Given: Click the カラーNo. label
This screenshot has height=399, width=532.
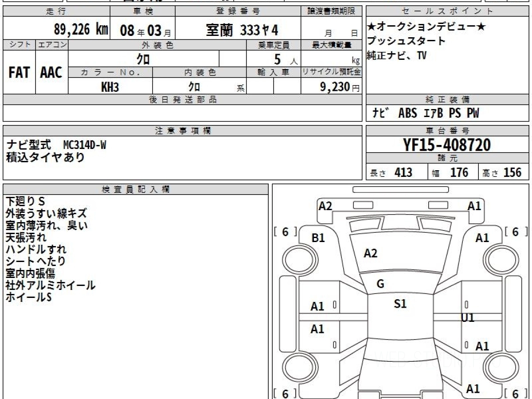Looking at the screenshot, I should 110,73.
